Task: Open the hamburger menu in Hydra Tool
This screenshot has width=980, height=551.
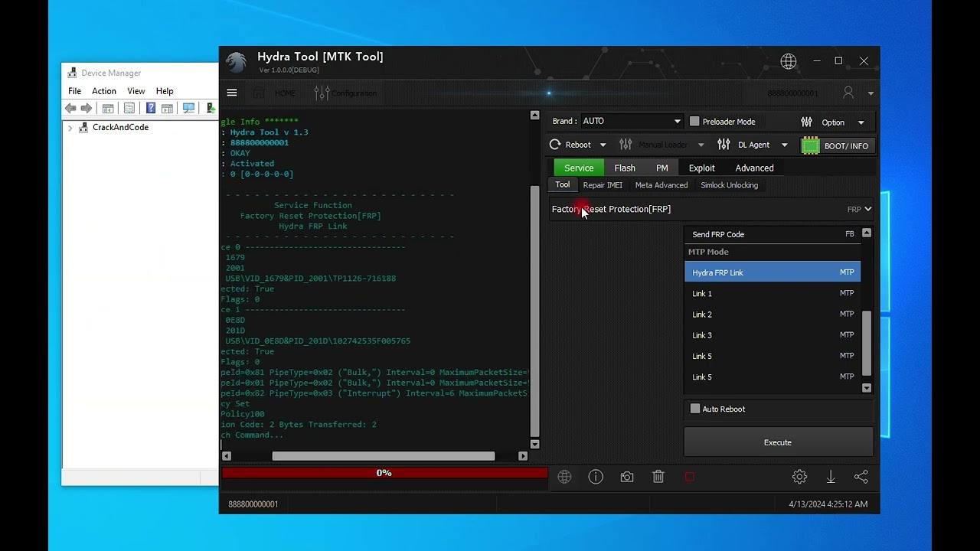Action: [x=232, y=93]
